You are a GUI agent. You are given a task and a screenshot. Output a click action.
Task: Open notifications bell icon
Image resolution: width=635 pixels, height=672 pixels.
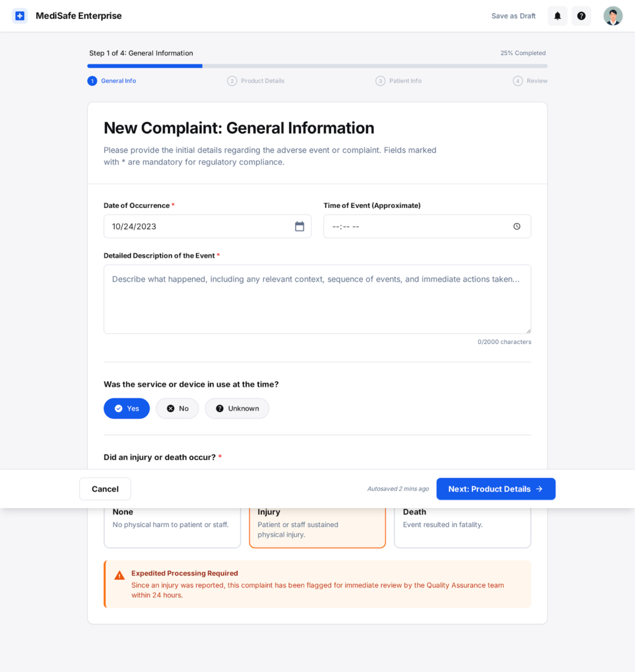coord(558,16)
